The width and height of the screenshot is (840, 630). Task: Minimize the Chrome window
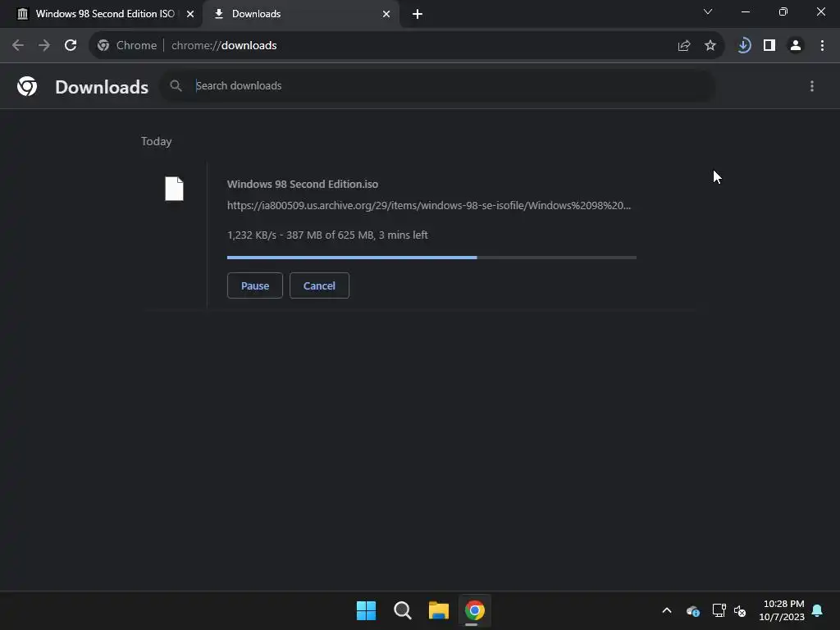(745, 11)
